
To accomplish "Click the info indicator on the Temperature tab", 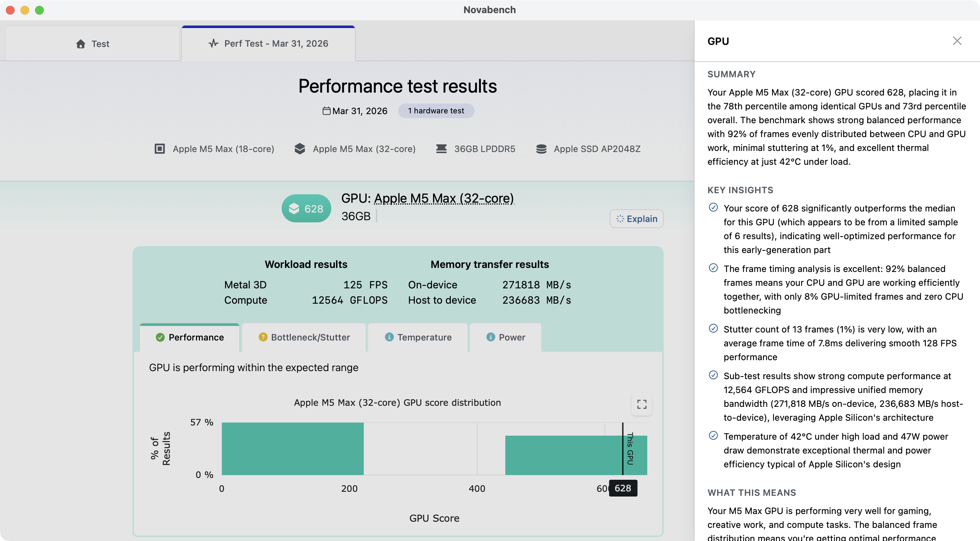I will coord(389,337).
